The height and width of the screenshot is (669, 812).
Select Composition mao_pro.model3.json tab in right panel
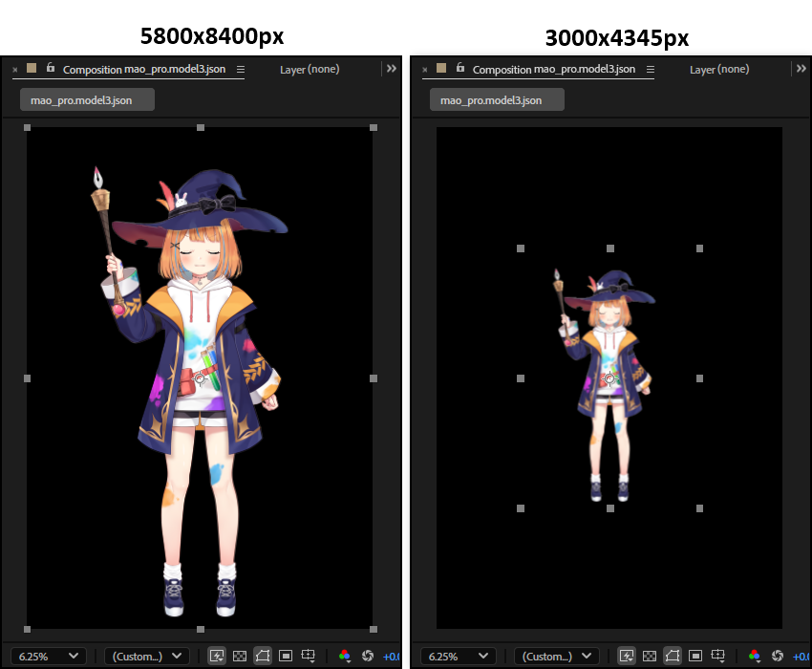(553, 70)
